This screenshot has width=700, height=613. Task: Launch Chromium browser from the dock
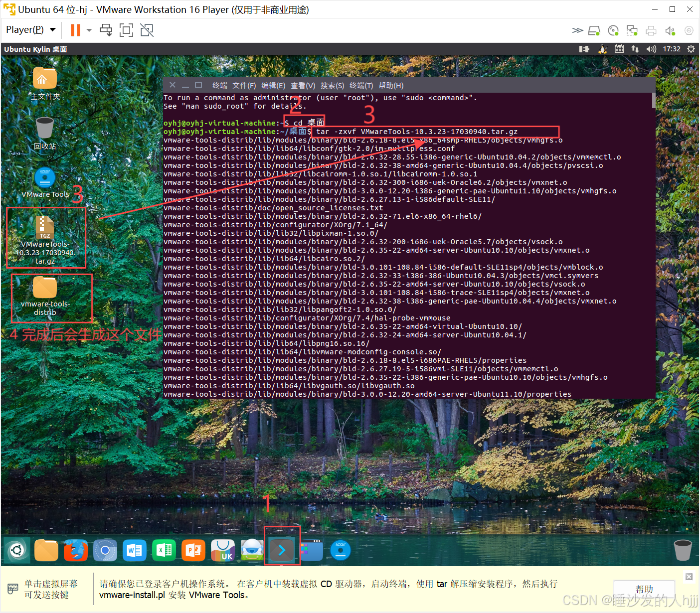105,550
